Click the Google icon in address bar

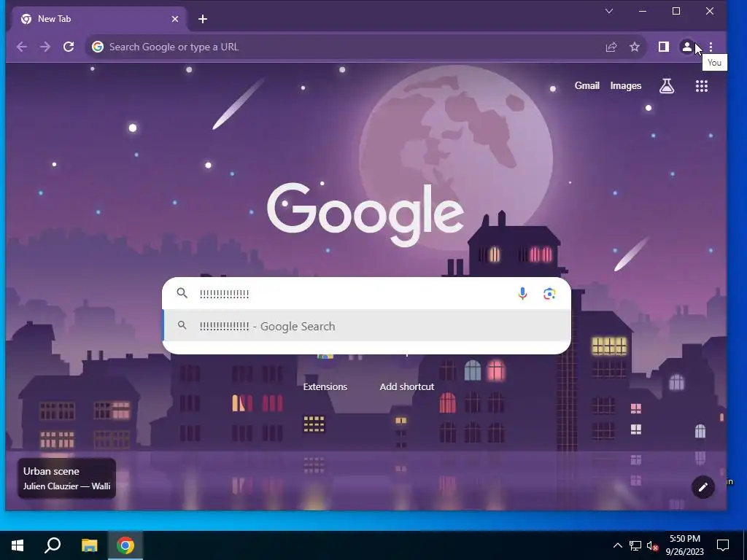[x=98, y=47]
